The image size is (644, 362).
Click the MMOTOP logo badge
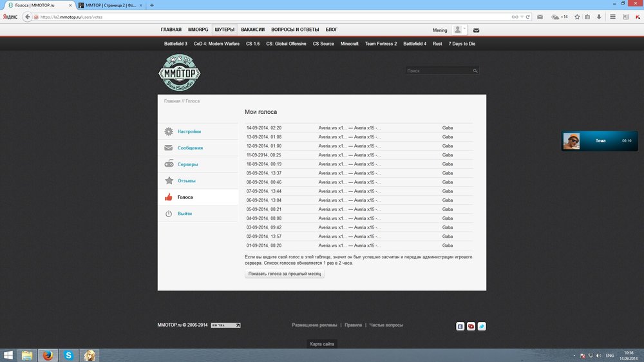179,72
